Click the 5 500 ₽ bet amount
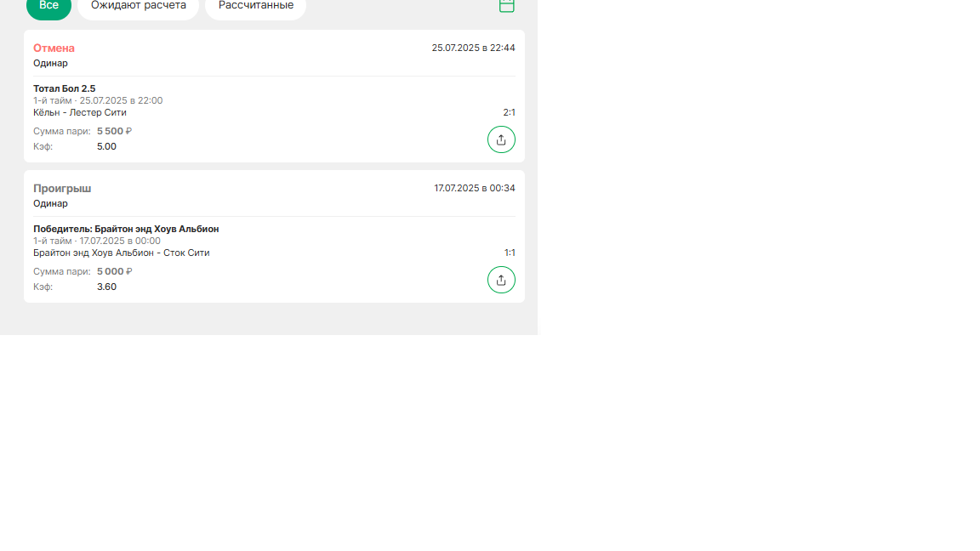 114,131
